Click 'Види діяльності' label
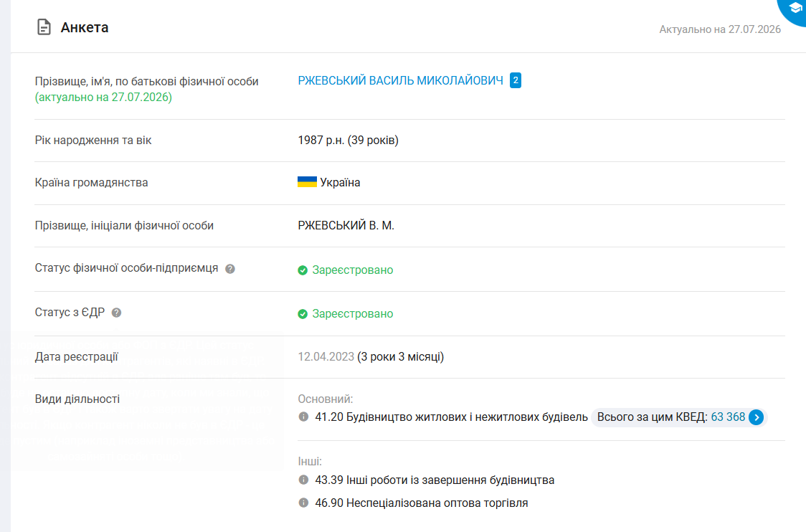 pos(77,399)
